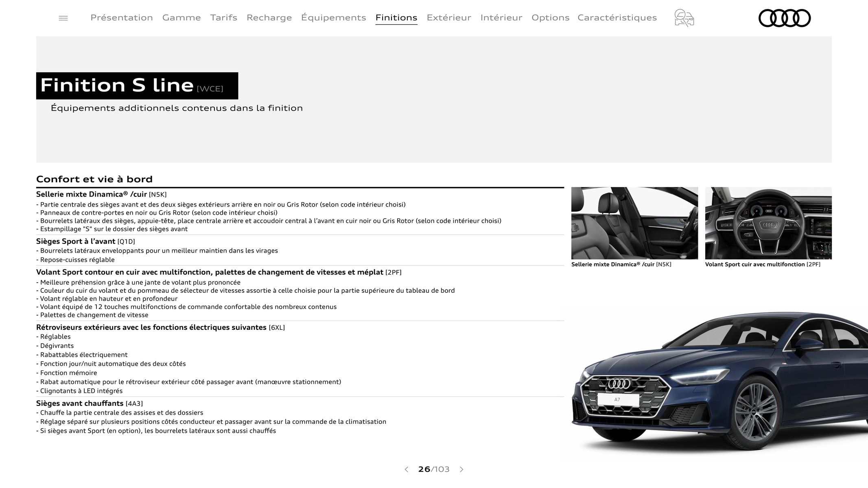Click 'Sièges avant chauffants [4A3]' heading
This screenshot has width=868, height=488.
coord(90,403)
